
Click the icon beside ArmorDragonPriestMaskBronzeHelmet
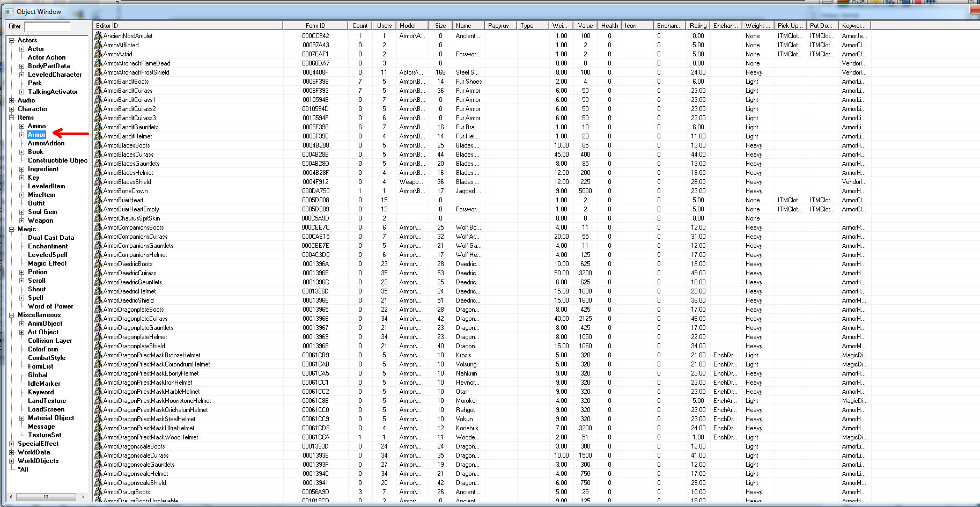point(98,355)
